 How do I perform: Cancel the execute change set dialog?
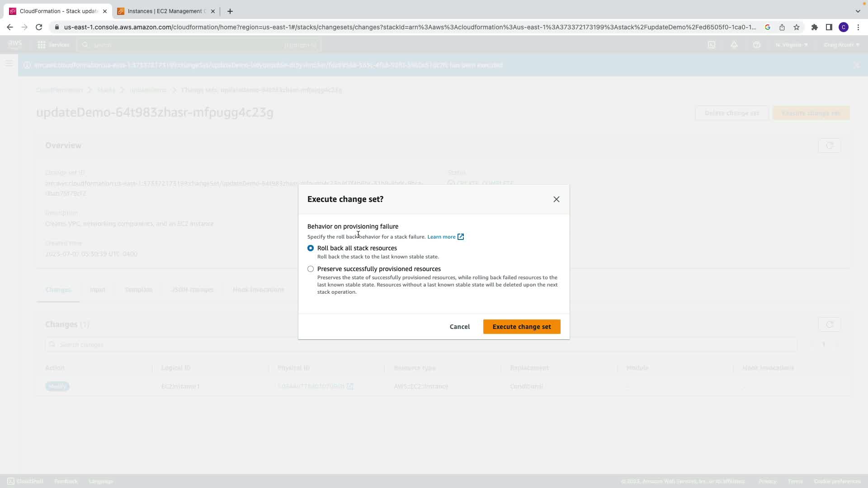click(x=459, y=327)
